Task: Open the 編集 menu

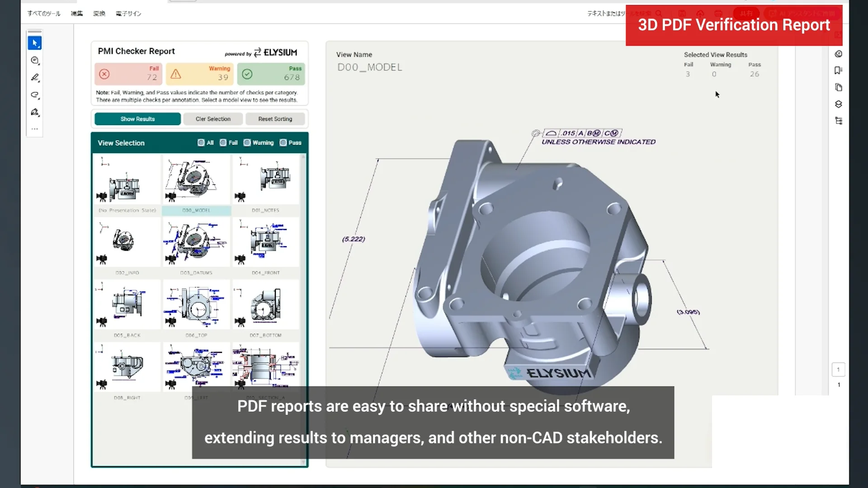Action: pyautogui.click(x=77, y=14)
